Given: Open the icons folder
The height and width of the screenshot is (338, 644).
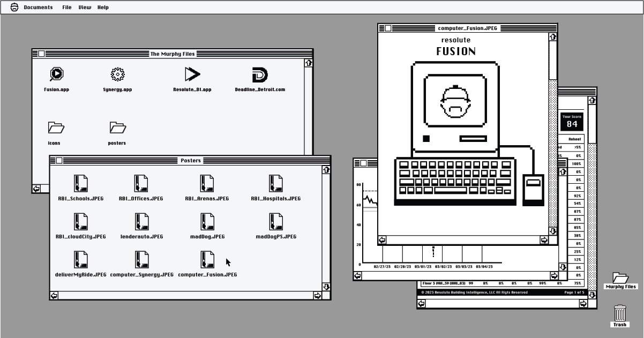Looking at the screenshot, I should click(55, 128).
